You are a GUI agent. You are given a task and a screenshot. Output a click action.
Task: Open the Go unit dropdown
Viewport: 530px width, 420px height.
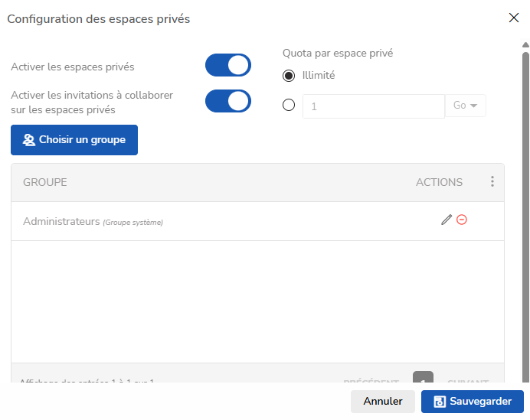point(466,106)
